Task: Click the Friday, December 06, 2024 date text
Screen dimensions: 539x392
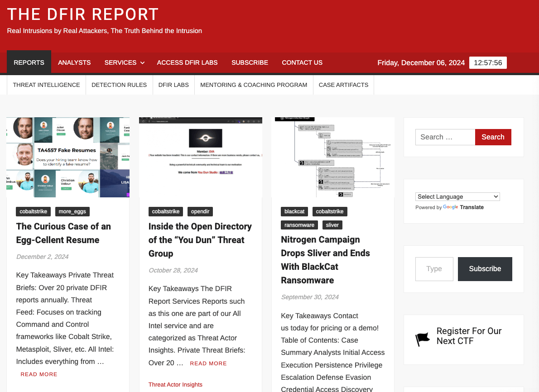Action: tap(421, 63)
